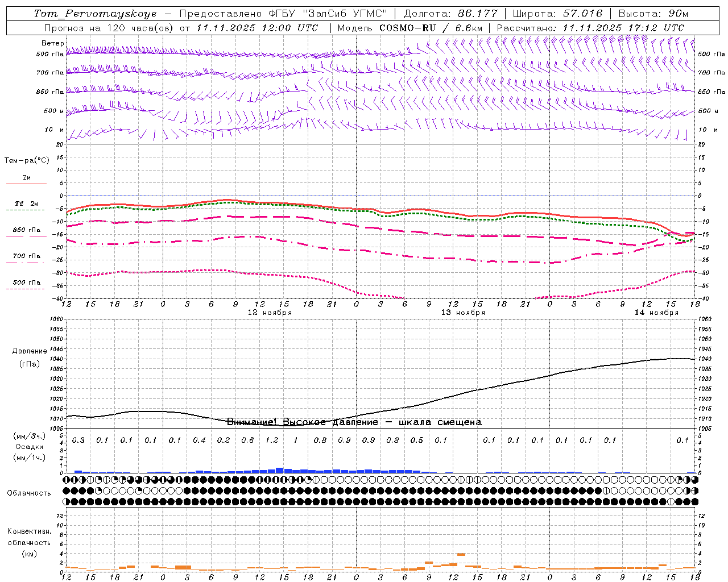Screen dimensions: 728x582
Task: Click the 'Облачность' cloud cover label
Action: click(x=29, y=493)
